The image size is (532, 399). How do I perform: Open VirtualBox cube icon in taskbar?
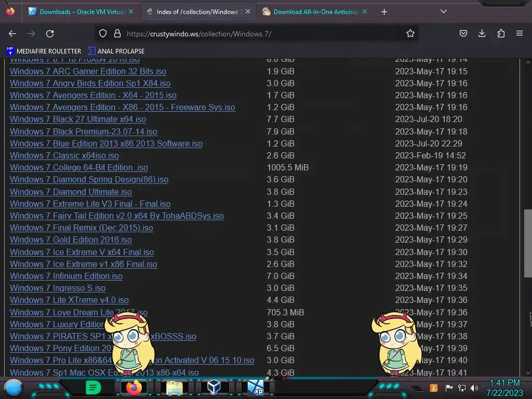coord(214,387)
